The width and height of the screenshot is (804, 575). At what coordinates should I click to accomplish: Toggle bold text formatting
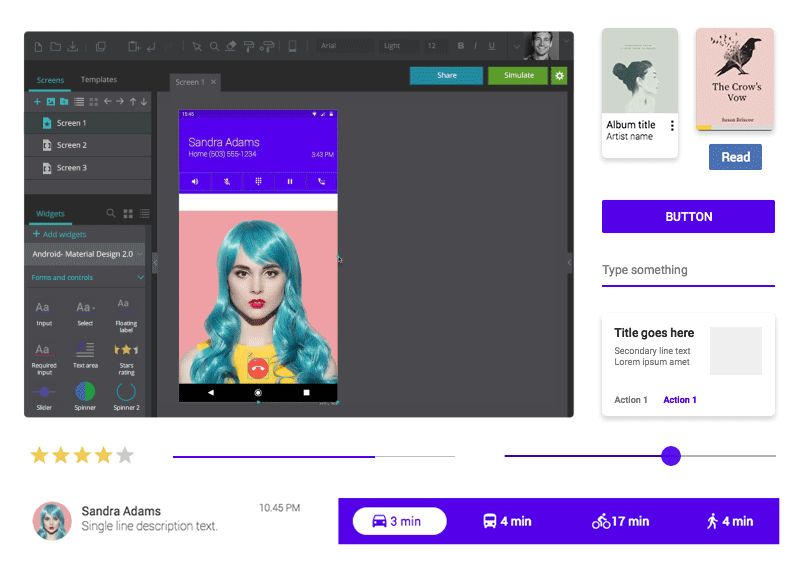[460, 46]
